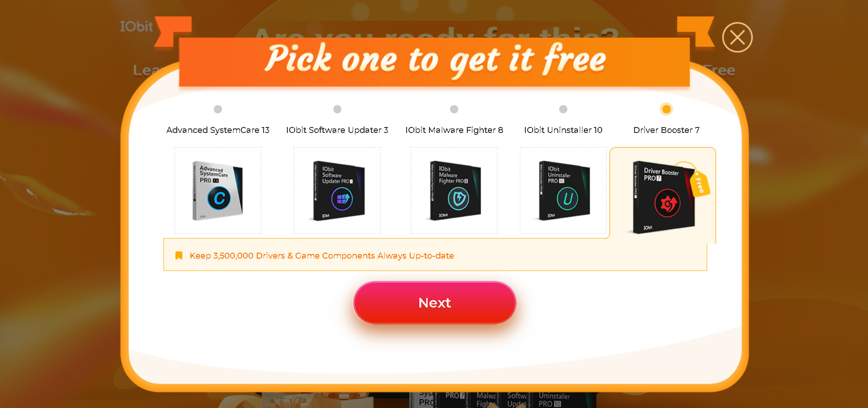Screen dimensions: 868x408
Task: Click the IObit logo at top left
Action: [136, 26]
